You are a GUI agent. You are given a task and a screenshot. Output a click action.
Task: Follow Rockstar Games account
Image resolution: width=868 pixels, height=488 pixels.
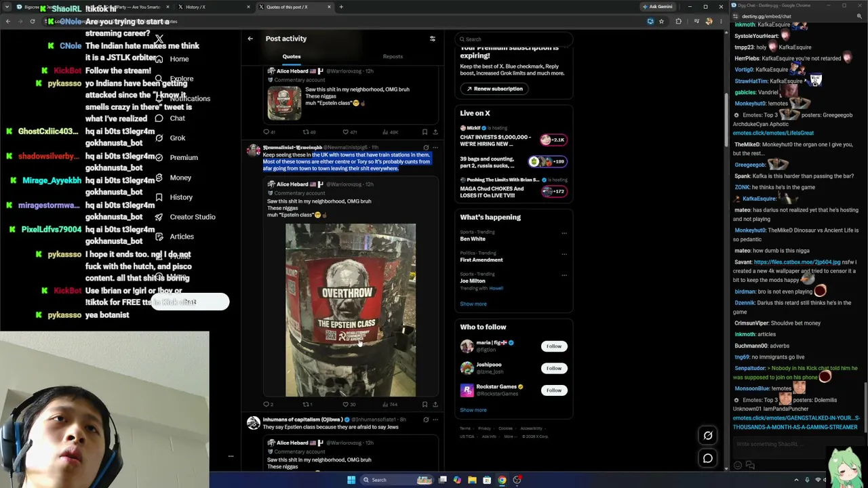(554, 390)
